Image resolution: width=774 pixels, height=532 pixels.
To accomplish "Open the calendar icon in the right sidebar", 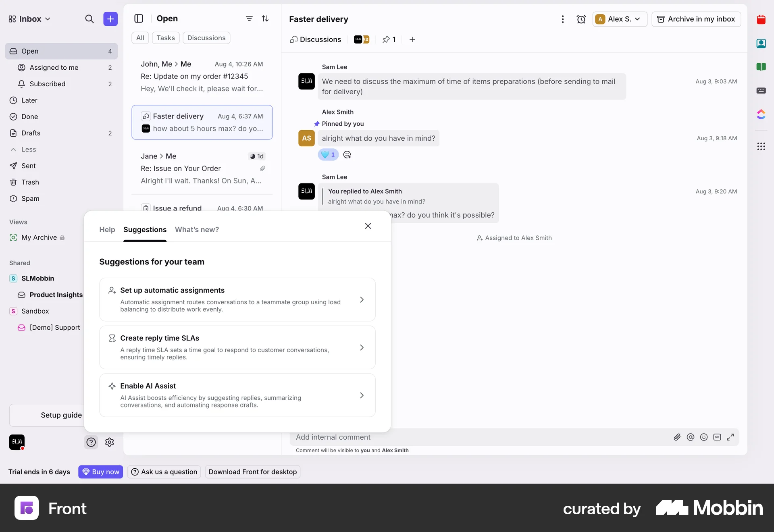I will 762,19.
